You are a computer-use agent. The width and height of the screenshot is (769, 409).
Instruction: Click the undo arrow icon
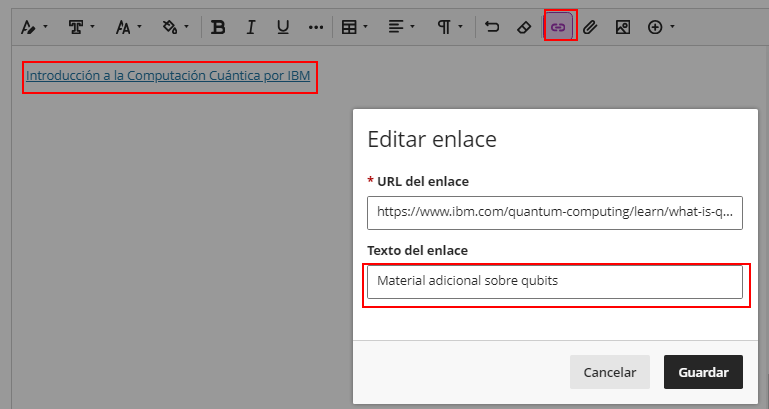(492, 27)
